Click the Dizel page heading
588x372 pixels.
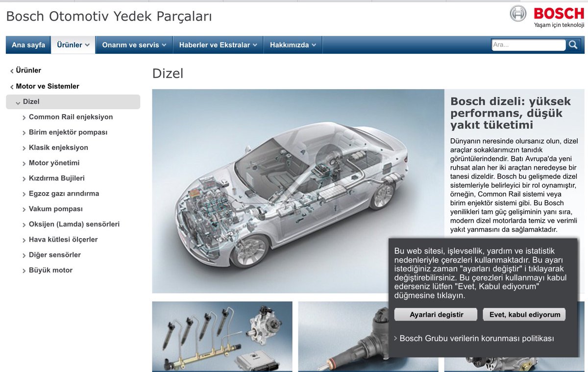(168, 74)
